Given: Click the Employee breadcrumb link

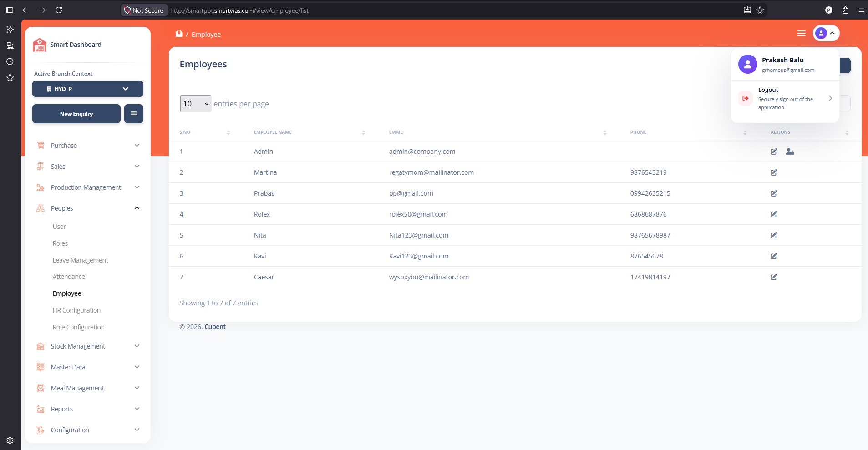Looking at the screenshot, I should point(206,35).
